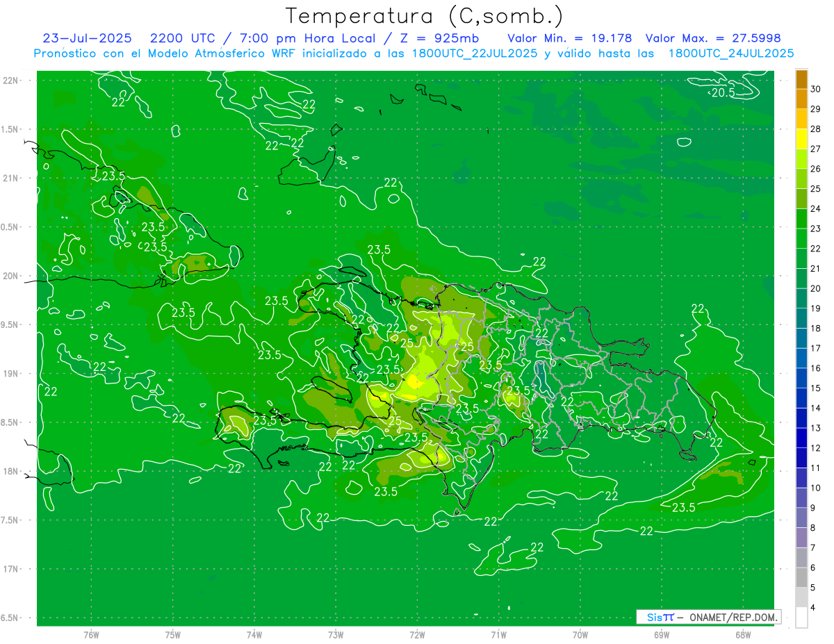Pick the orange swatch between 29 and 30

tap(801, 99)
